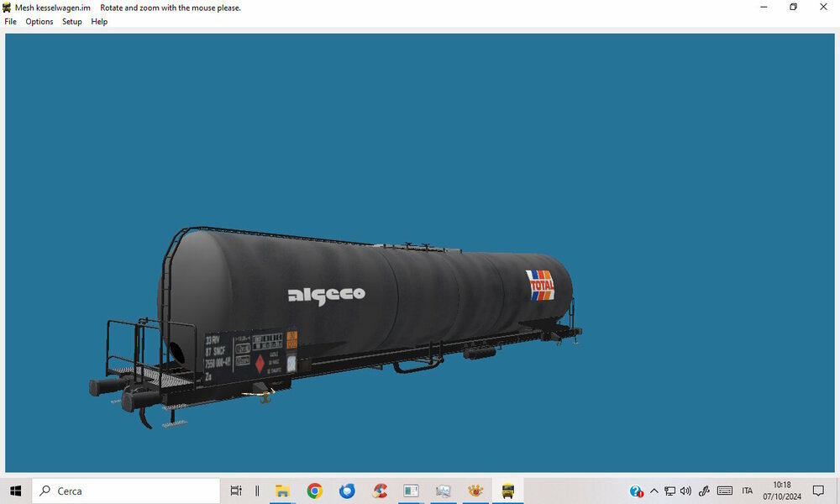Open the Setup menu
This screenshot has height=504, width=840.
point(71,22)
